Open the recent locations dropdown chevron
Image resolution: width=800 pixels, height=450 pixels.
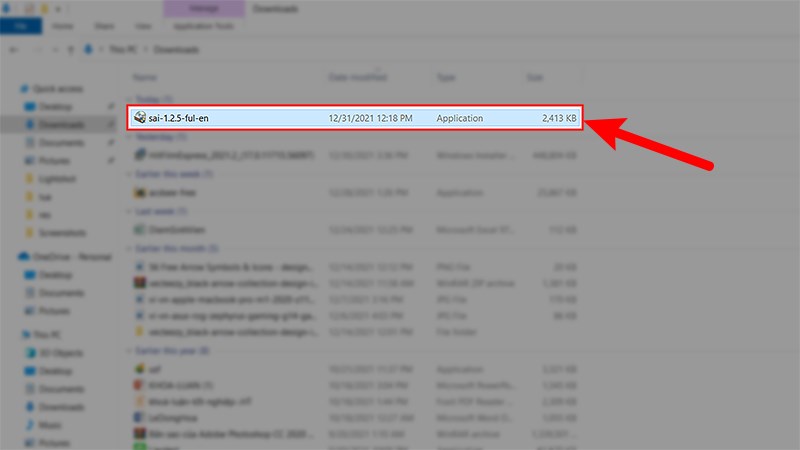55,49
